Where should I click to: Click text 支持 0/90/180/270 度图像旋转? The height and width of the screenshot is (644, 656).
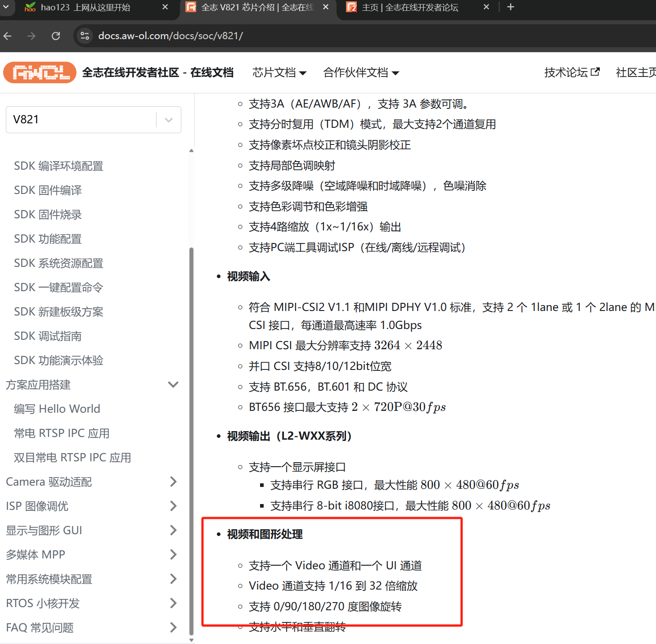coord(325,607)
